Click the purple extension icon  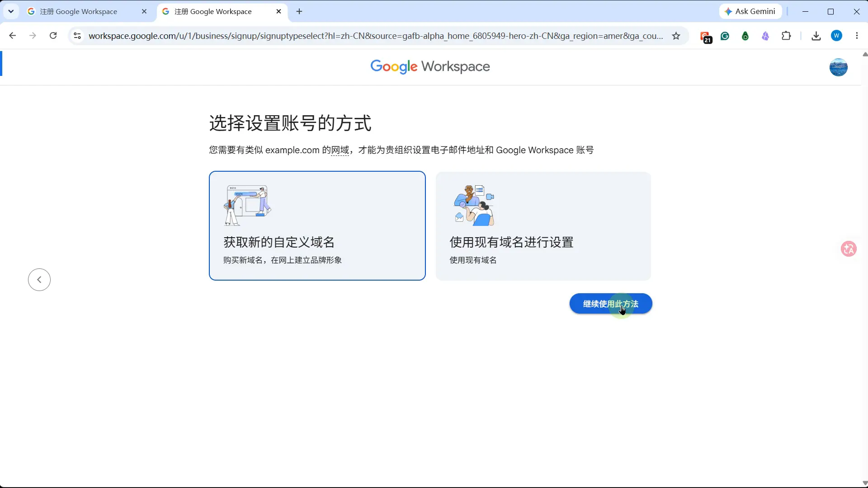tap(765, 36)
